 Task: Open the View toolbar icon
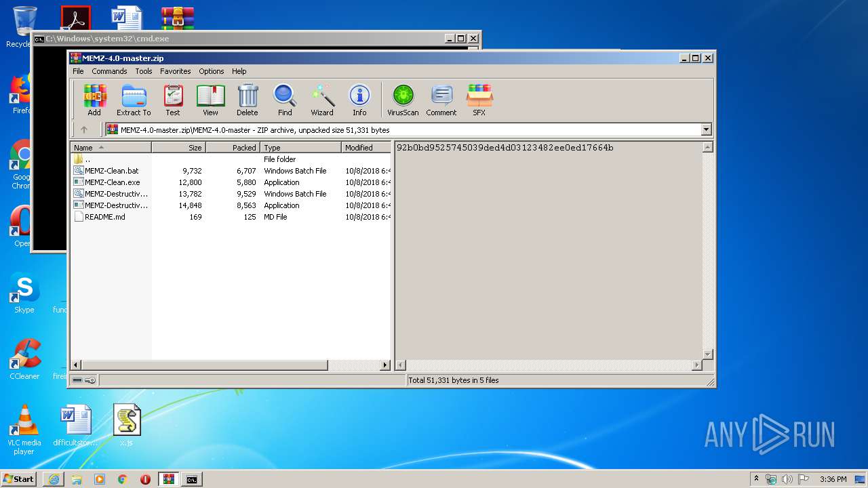(x=210, y=100)
